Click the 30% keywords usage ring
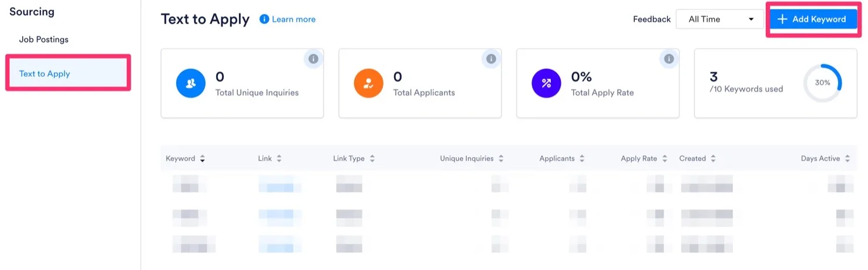Viewport: 868px width, 270px height. (822, 83)
